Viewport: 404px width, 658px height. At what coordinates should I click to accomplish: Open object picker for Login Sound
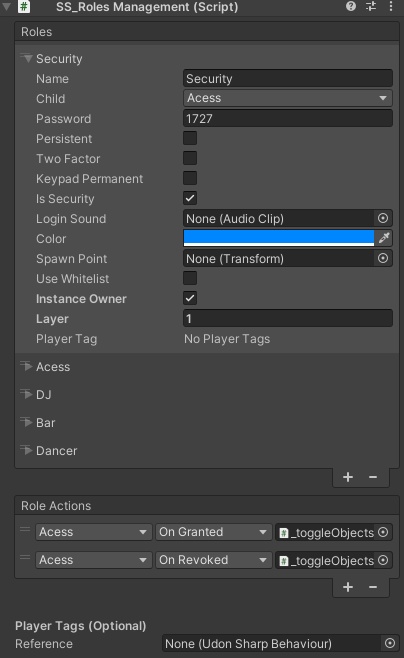383,218
